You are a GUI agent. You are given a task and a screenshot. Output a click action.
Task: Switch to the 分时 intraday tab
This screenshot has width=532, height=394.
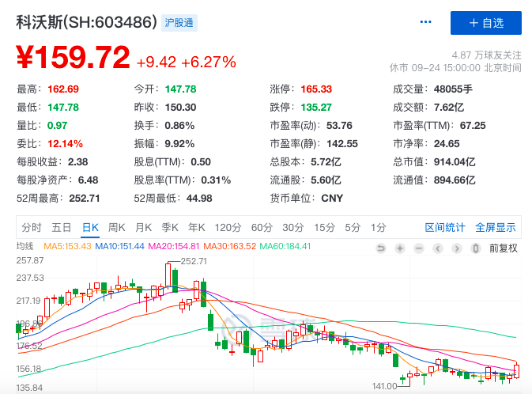(32, 228)
